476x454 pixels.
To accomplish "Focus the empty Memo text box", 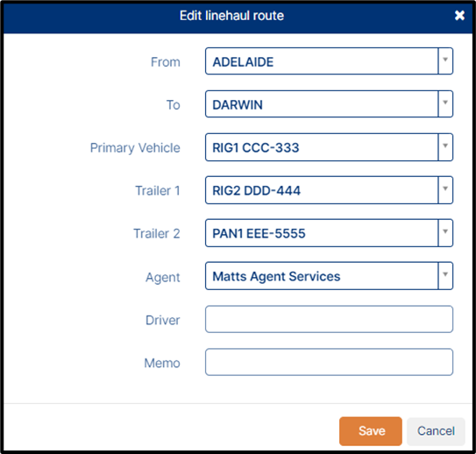I will 329,362.
